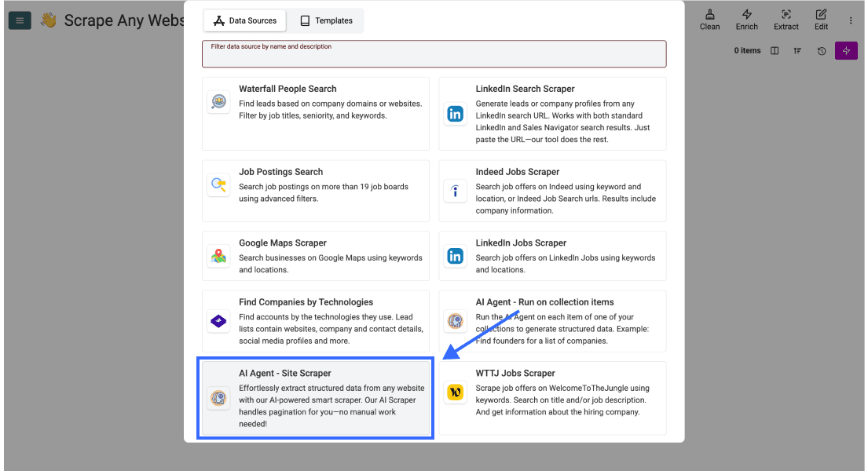This screenshot has width=868, height=471.
Task: Select the AI Agent - Site Scraper card
Action: tap(316, 399)
